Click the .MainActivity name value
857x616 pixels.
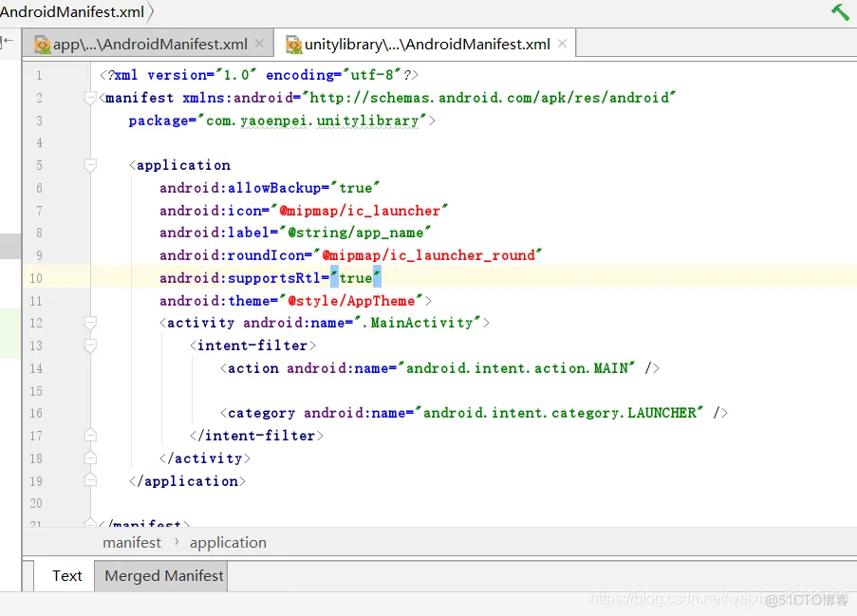click(418, 323)
